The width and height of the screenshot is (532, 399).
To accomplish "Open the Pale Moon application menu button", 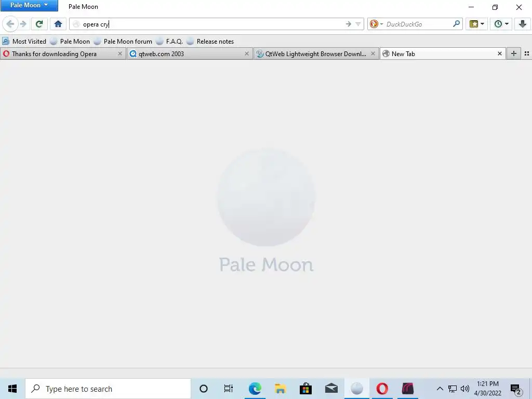I will pyautogui.click(x=29, y=5).
